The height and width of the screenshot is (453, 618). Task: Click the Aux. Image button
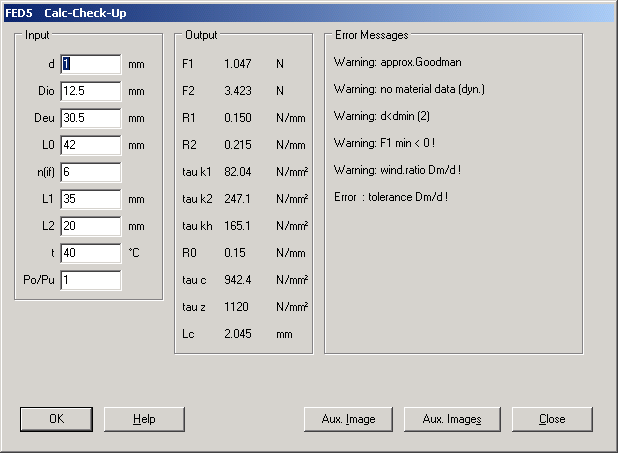click(348, 419)
